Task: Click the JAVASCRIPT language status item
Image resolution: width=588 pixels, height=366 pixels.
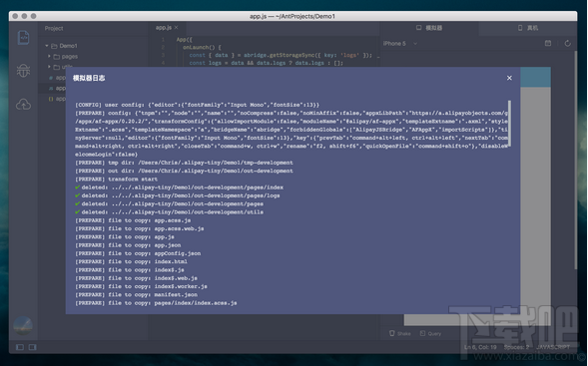Action: click(553, 347)
